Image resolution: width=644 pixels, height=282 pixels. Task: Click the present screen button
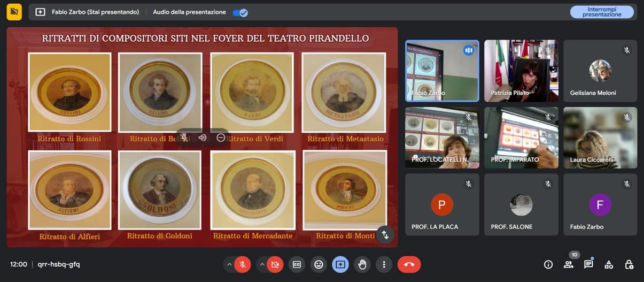(x=340, y=264)
